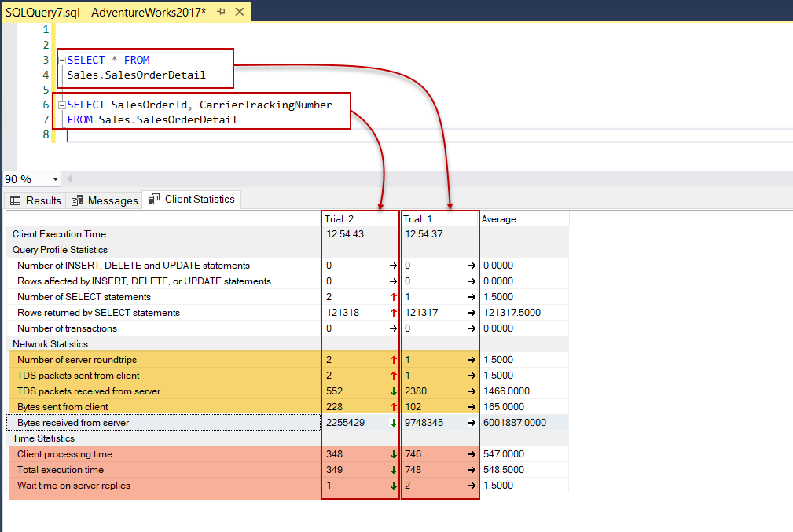Click the Results grid icon
Viewport: 793px width, 532px height.
point(14,200)
